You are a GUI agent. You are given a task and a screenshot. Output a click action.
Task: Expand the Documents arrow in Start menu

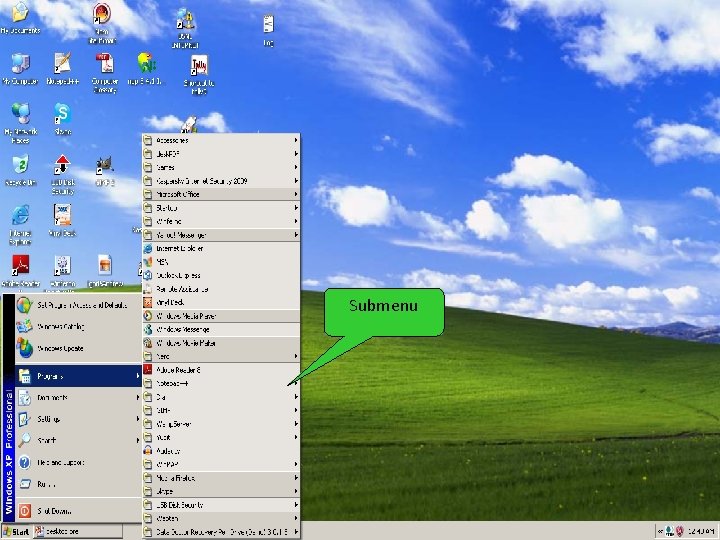137,397
